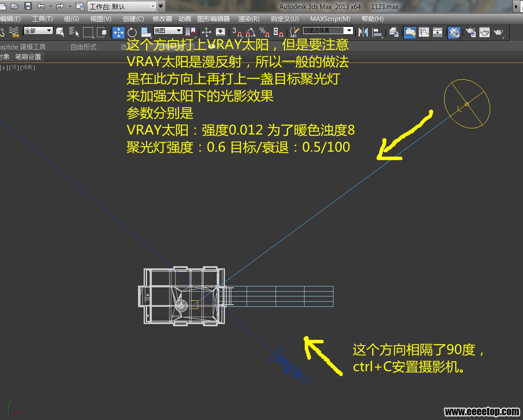Click the Use Pivot Point Center icon
Screen dimensions: 523x420
click(190, 32)
